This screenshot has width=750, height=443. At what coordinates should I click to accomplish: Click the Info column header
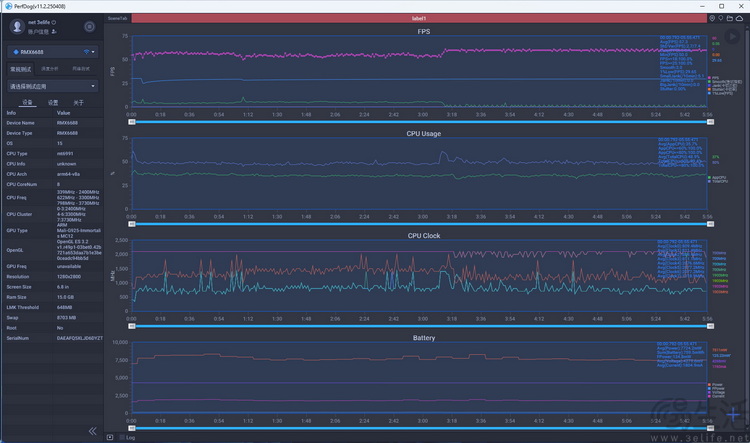[11, 113]
